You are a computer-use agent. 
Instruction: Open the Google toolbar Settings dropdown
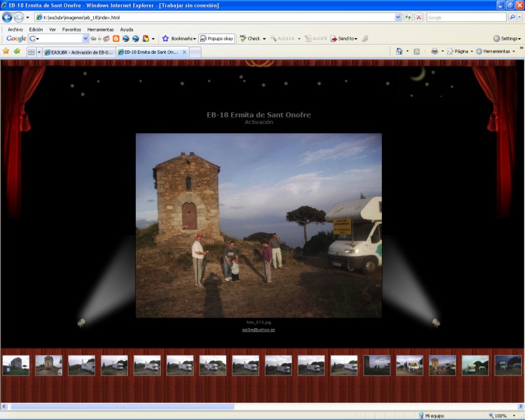pyautogui.click(x=507, y=39)
